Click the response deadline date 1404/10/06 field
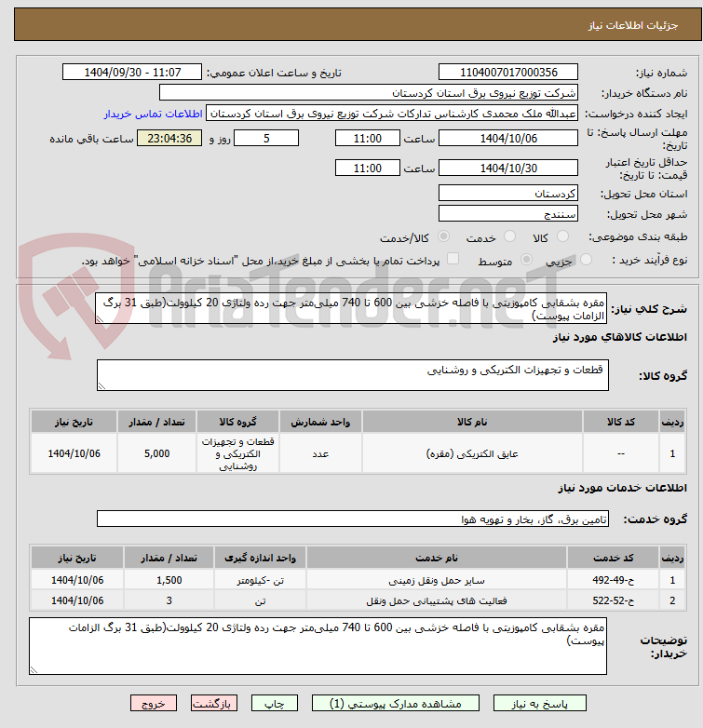This screenshot has width=703, height=728. [x=508, y=139]
